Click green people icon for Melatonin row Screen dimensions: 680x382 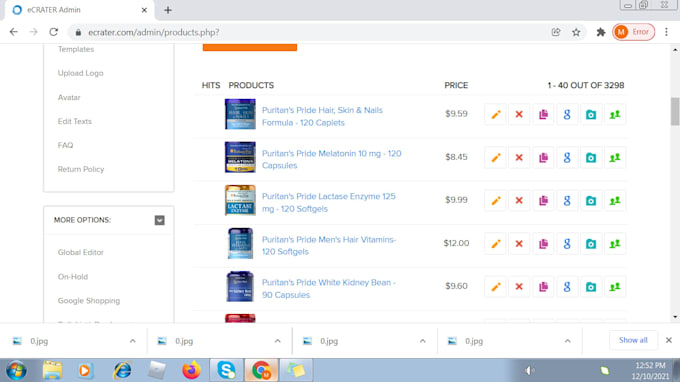[x=615, y=157]
